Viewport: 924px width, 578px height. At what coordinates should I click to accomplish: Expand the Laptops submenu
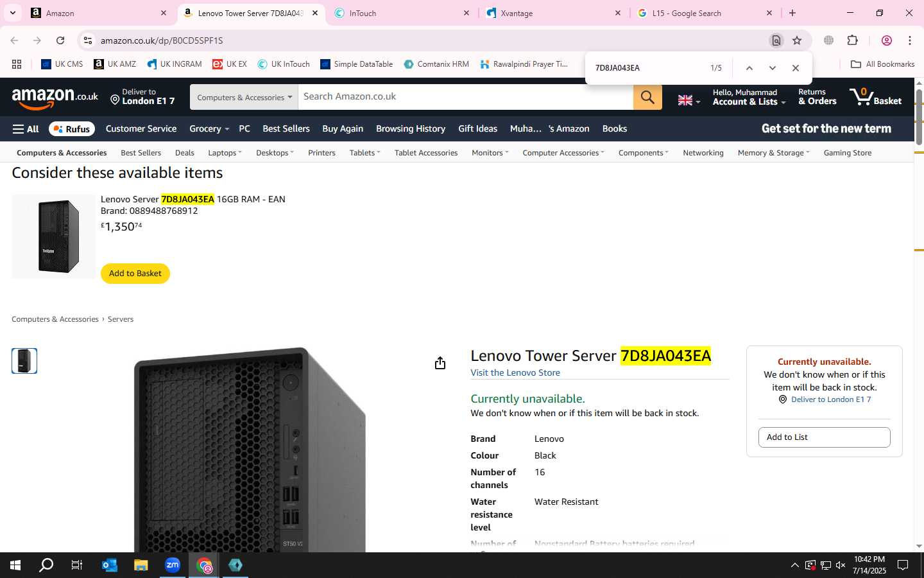pyautogui.click(x=225, y=153)
